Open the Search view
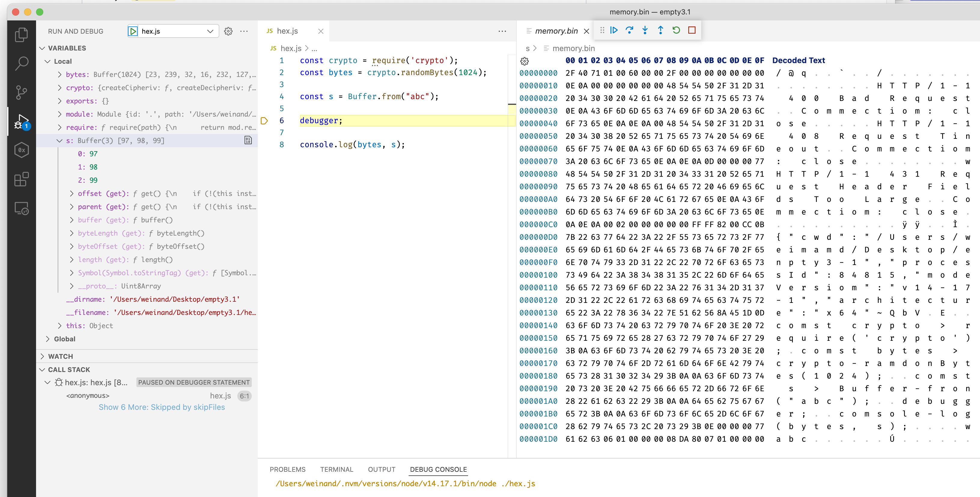Image resolution: width=980 pixels, height=497 pixels. tap(21, 63)
